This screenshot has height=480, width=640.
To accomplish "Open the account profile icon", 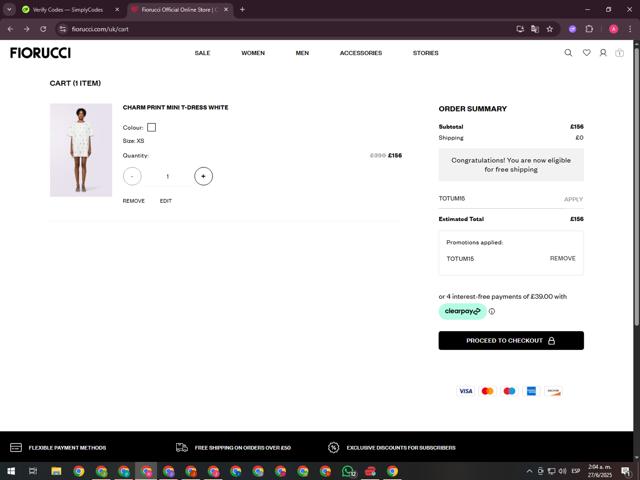I will (x=603, y=53).
